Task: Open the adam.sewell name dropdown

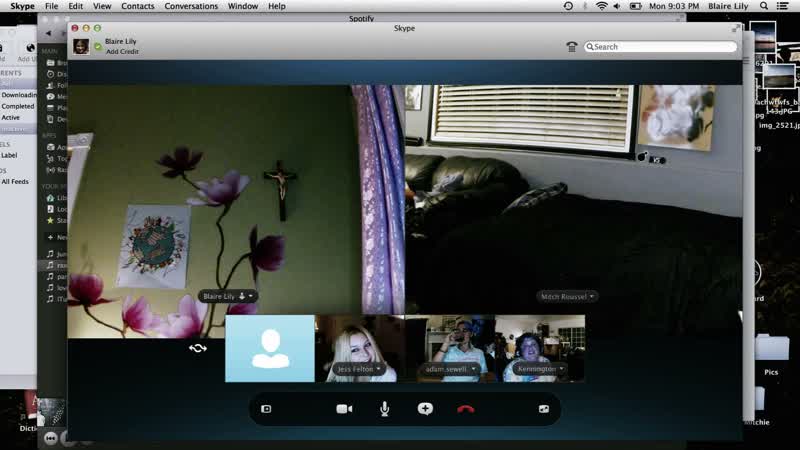Action: (449, 369)
